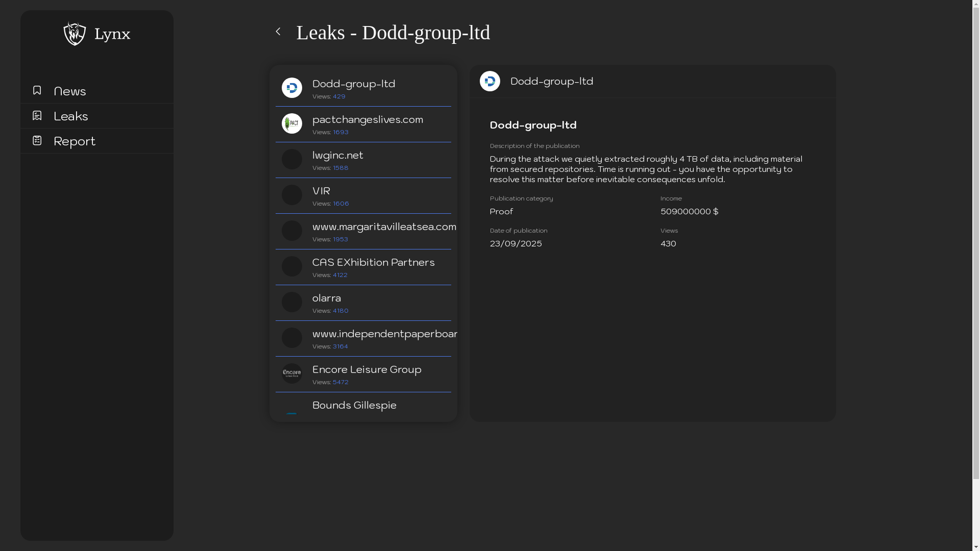
Task: Click the News bookmark icon
Action: (37, 90)
